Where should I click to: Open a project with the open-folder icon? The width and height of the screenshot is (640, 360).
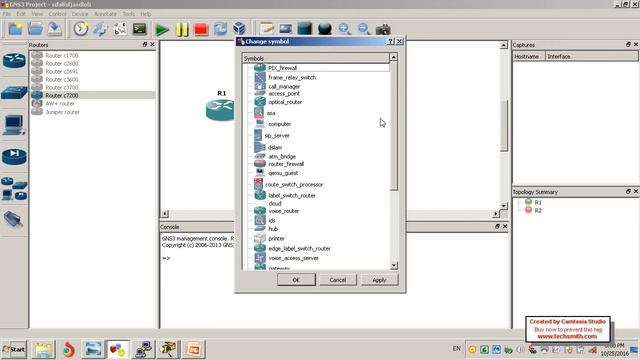pos(35,29)
